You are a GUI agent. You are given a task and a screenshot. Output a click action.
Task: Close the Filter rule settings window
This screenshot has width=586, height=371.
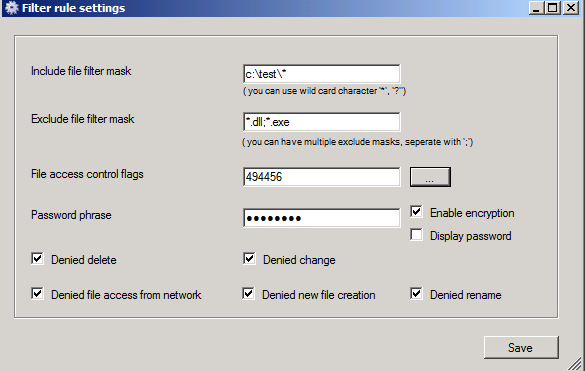pyautogui.click(x=571, y=8)
